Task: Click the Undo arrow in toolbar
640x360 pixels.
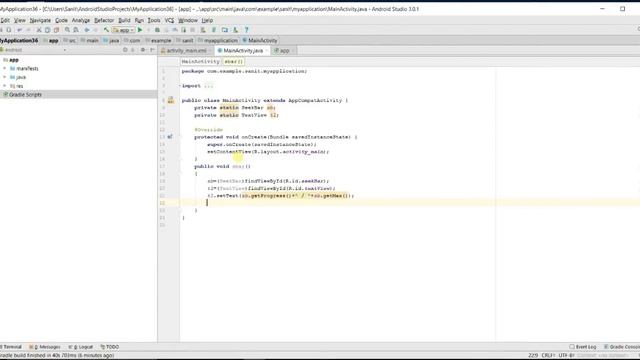Action: 19,30
